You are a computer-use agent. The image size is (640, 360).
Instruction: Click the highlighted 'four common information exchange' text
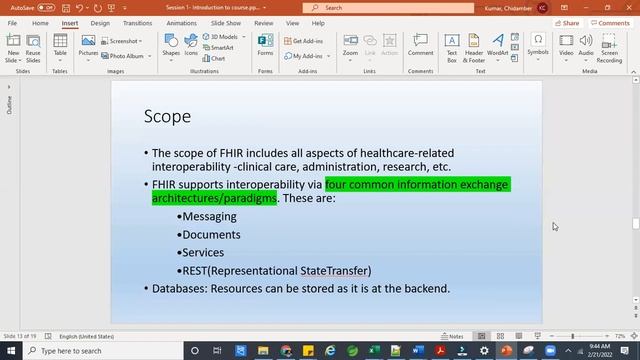[417, 184]
